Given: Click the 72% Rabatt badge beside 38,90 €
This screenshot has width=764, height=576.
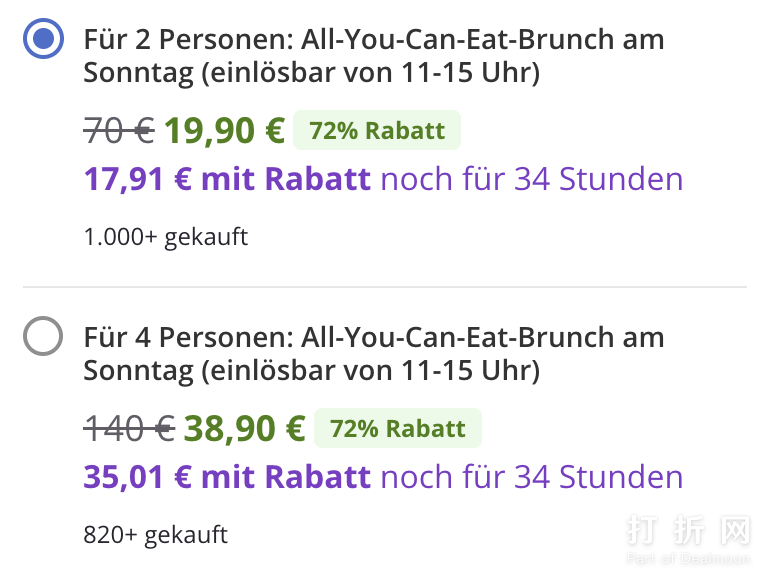Looking at the screenshot, I should (398, 428).
